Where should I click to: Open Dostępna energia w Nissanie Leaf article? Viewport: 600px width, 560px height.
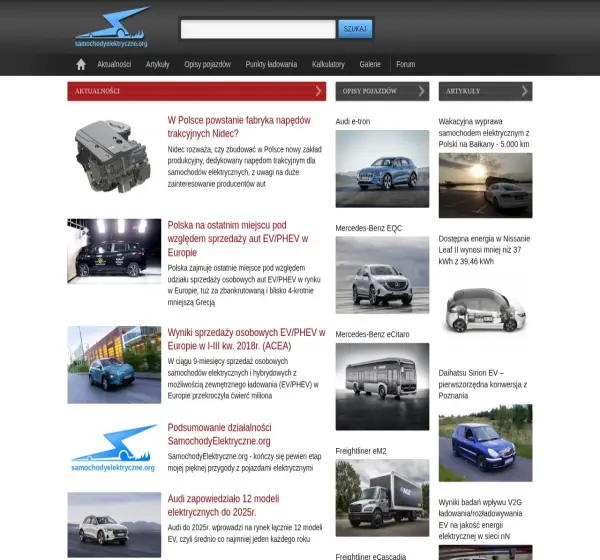[x=484, y=250]
